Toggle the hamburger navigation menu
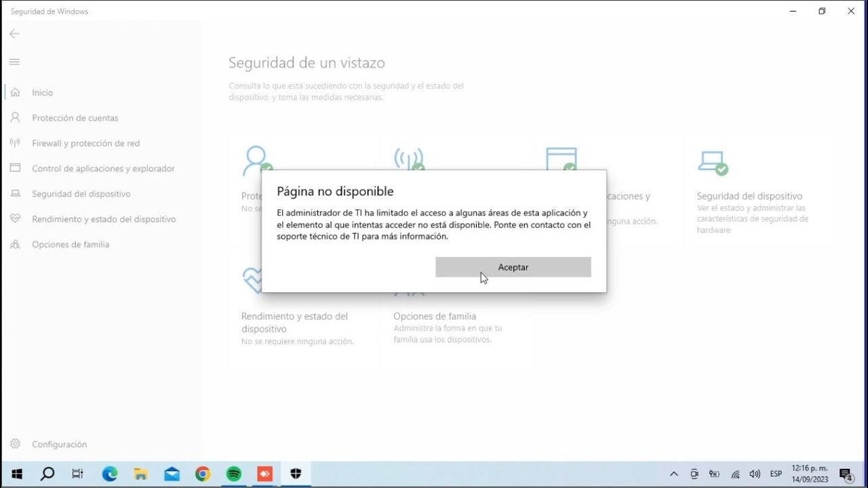The image size is (868, 488). 14,62
